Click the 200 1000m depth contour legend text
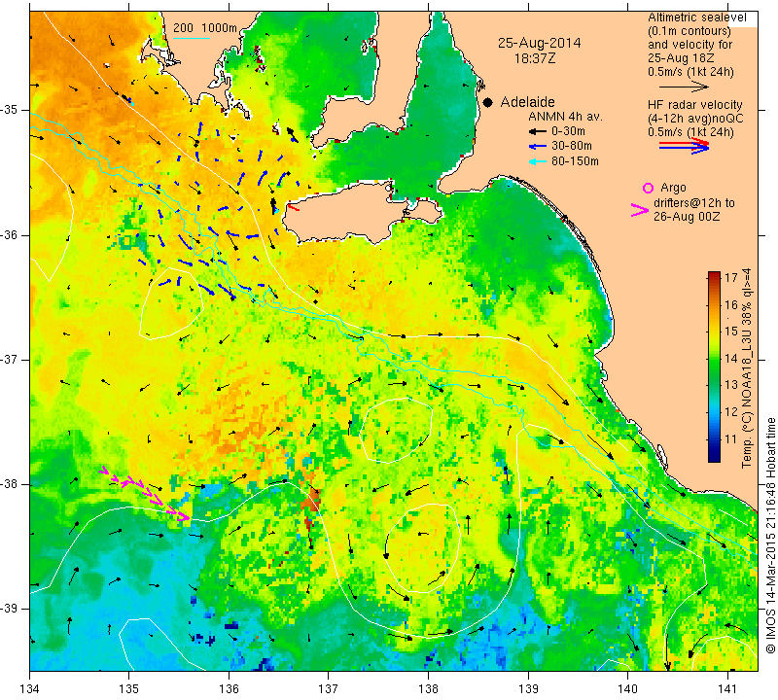The image size is (778, 700). click(205, 28)
